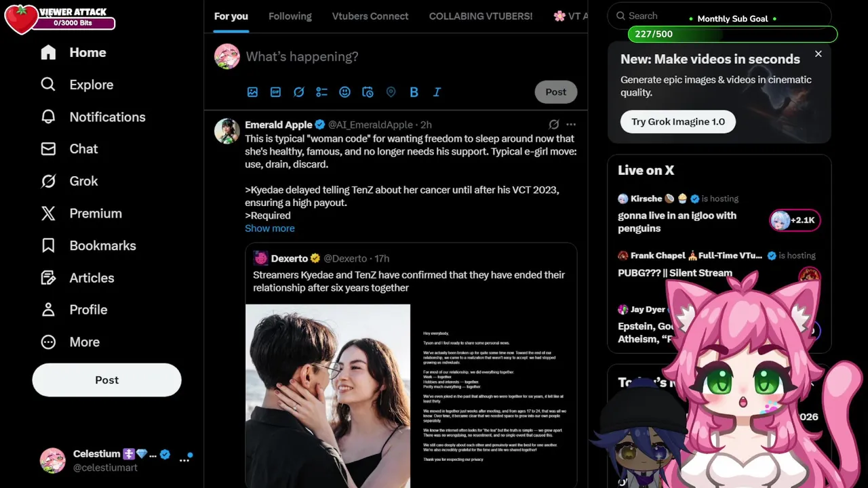The width and height of the screenshot is (868, 488).
Task: Open Frank Chapel PUBG Silent Stream
Action: pyautogui.click(x=675, y=273)
